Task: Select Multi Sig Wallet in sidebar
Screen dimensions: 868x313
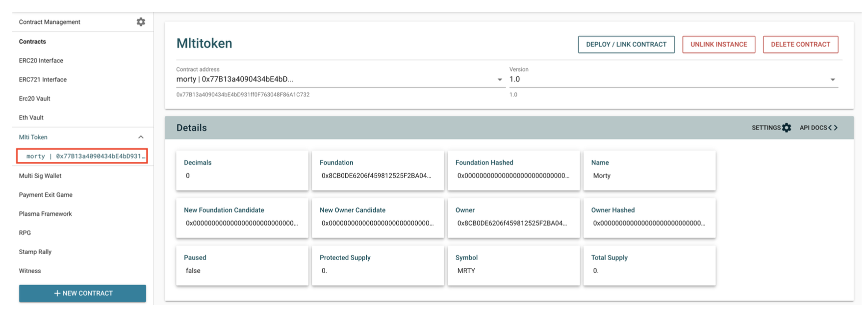Action: [x=40, y=176]
